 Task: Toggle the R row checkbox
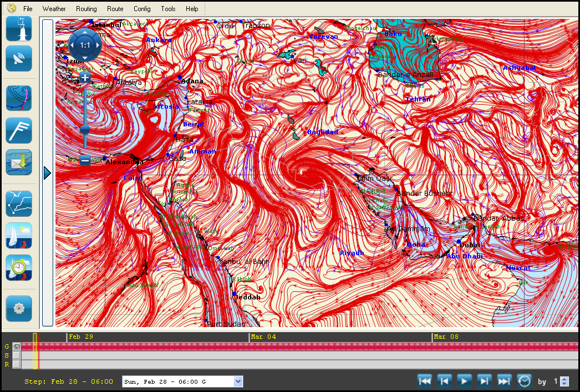16,364
